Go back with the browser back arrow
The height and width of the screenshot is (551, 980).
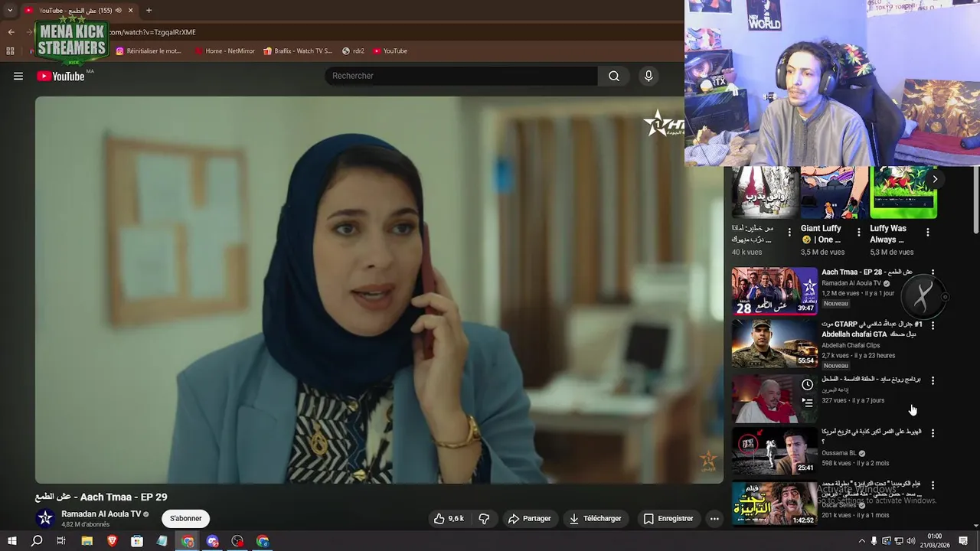tap(11, 32)
